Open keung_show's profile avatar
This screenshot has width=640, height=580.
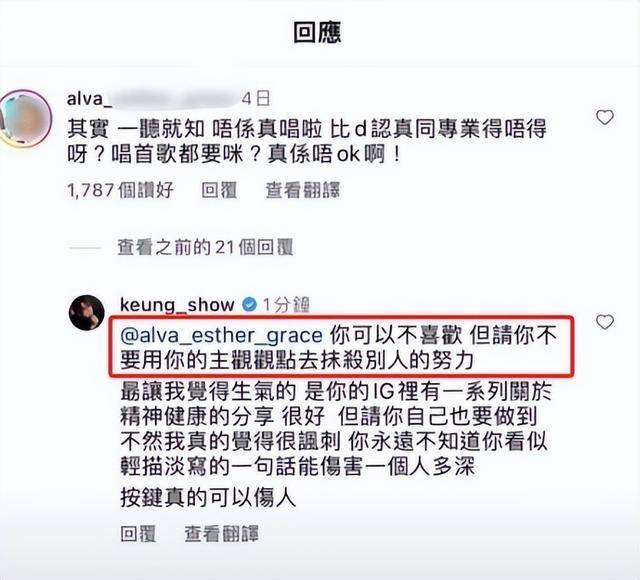point(87,313)
